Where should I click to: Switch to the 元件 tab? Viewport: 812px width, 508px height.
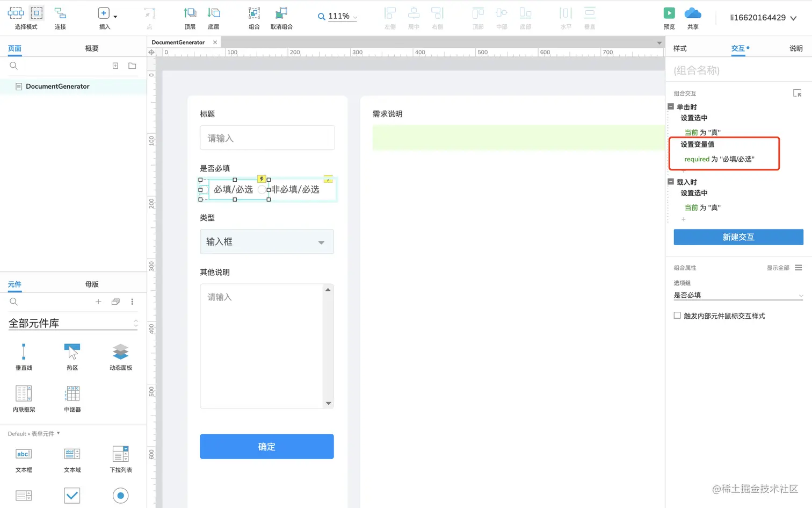[15, 284]
